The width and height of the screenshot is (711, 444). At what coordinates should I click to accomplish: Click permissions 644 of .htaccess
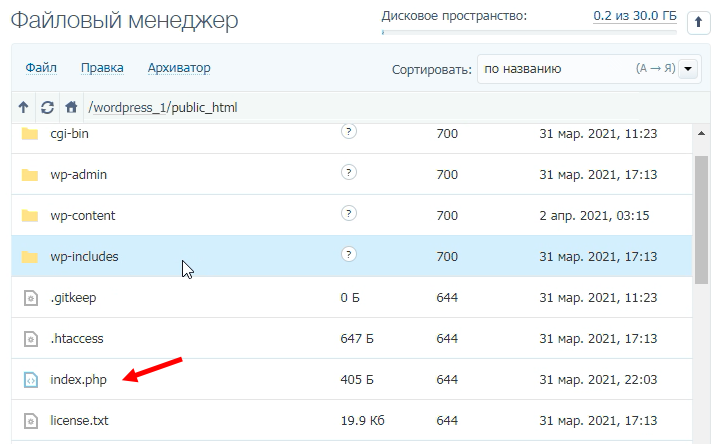(x=447, y=339)
